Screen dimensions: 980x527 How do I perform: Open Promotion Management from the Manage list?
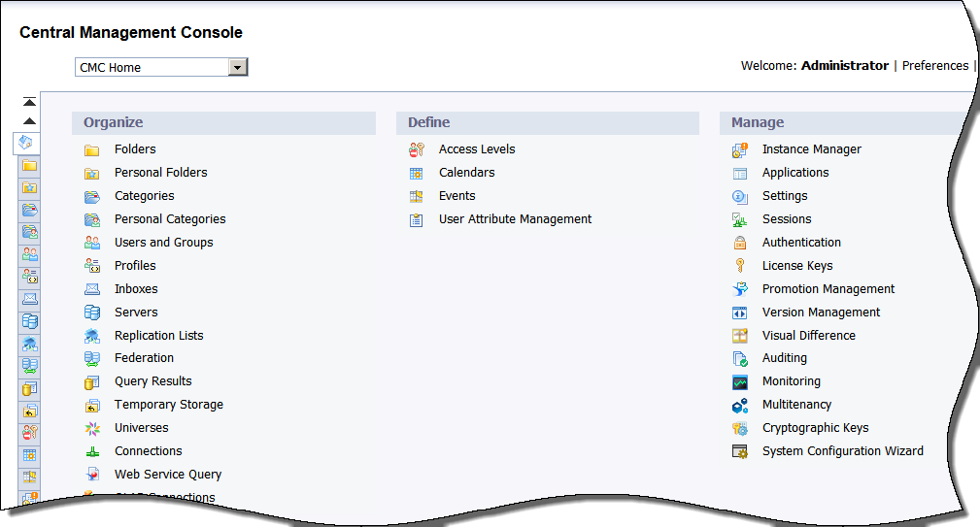point(828,289)
